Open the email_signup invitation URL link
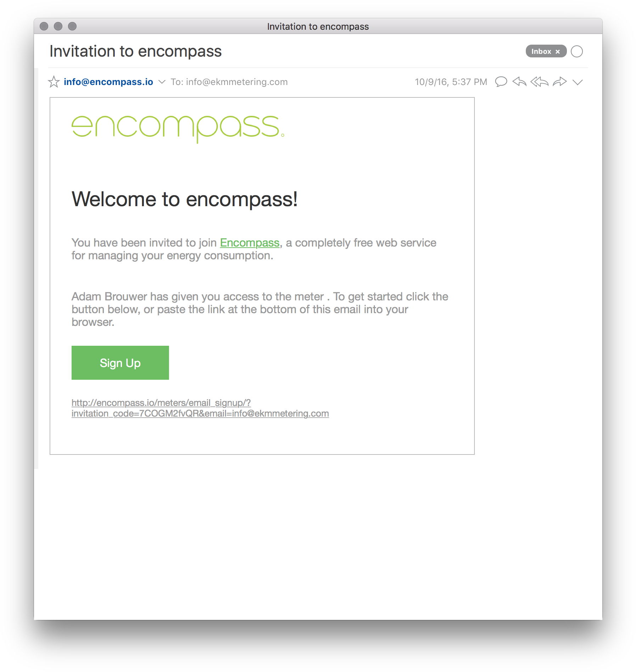Screen dimensions: 636x672 coord(200,408)
